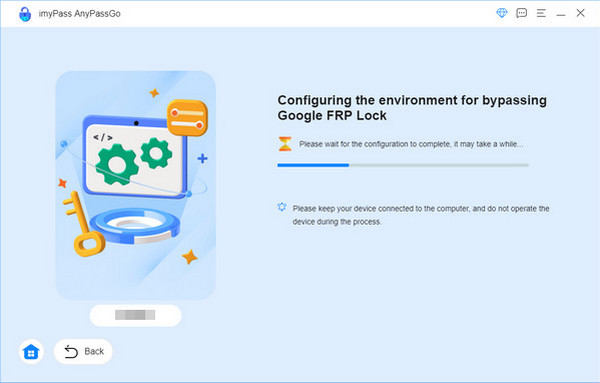
Task: Click the Back button
Action: tap(83, 351)
